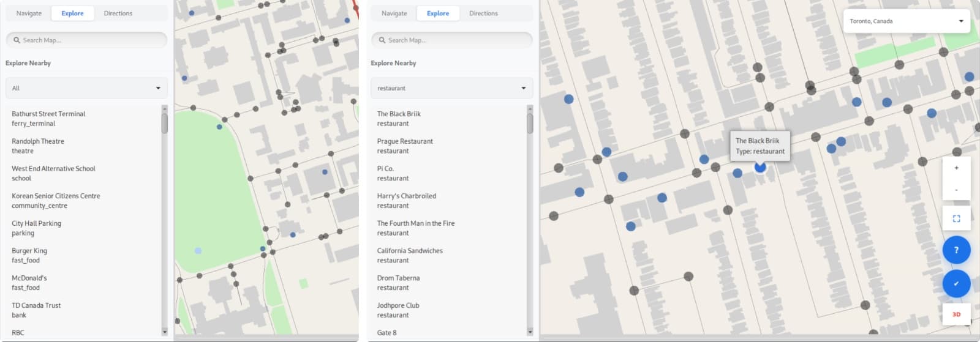
Task: Select City Hall Parking list entry
Action: click(x=83, y=228)
